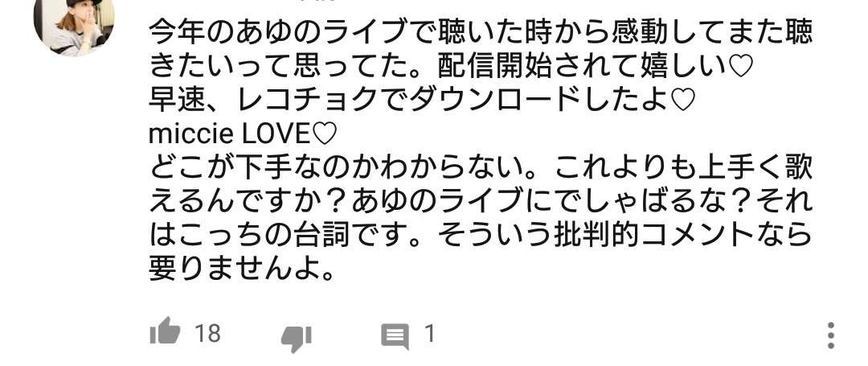Click the last line 要りませんよ。
This screenshot has width=868, height=366.
[243, 269]
